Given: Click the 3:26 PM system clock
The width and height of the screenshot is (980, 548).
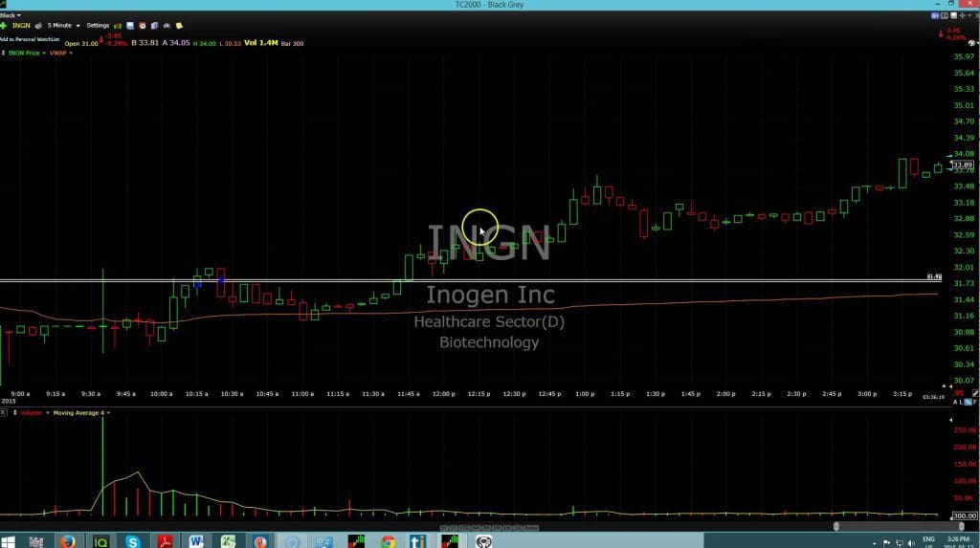Looking at the screenshot, I should [x=958, y=538].
